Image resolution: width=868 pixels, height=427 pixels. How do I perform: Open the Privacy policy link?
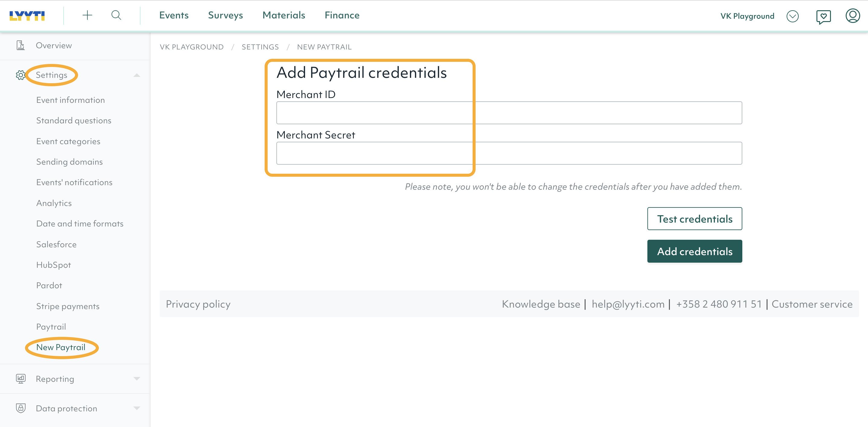[198, 304]
